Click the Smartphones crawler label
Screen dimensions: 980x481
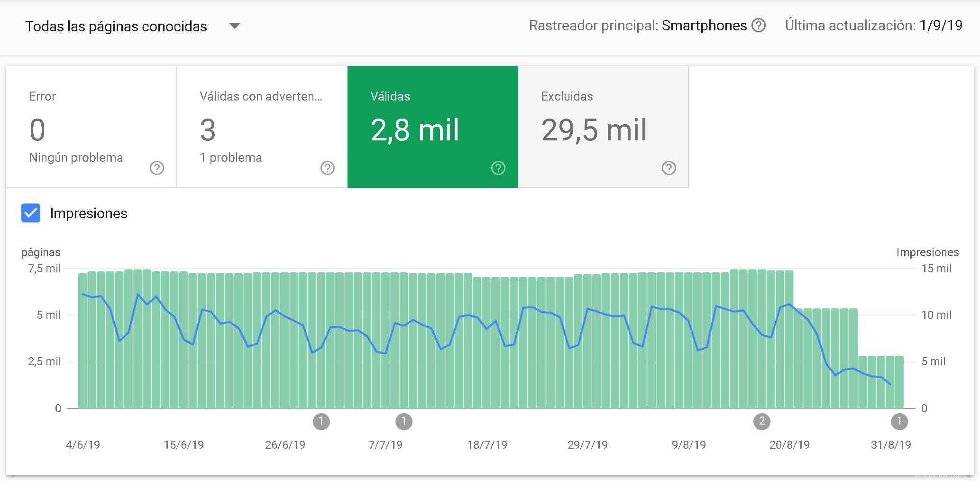click(x=704, y=26)
